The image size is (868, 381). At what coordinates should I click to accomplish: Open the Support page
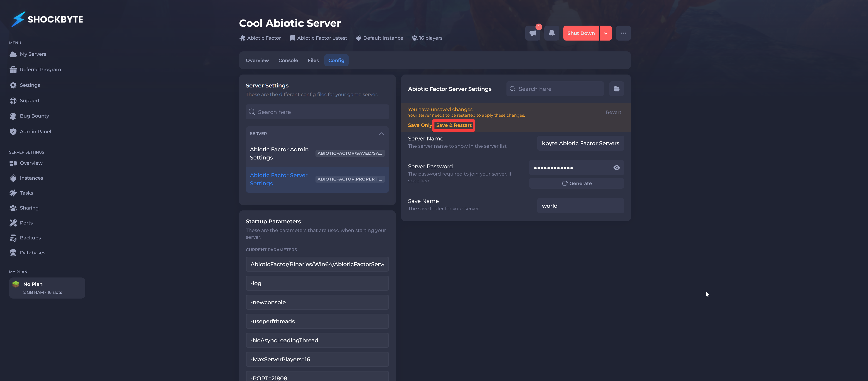30,100
